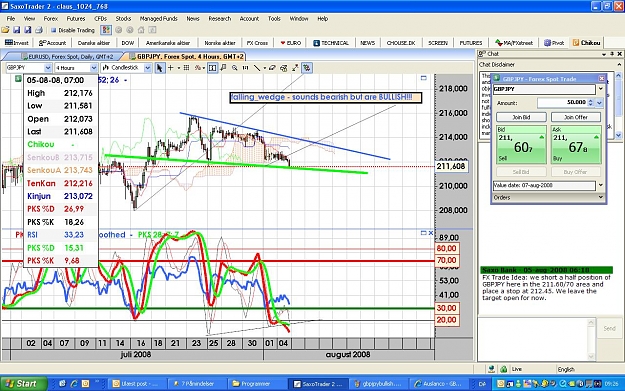Click the split-panel layout icon
625x391 pixels.
click(212, 68)
